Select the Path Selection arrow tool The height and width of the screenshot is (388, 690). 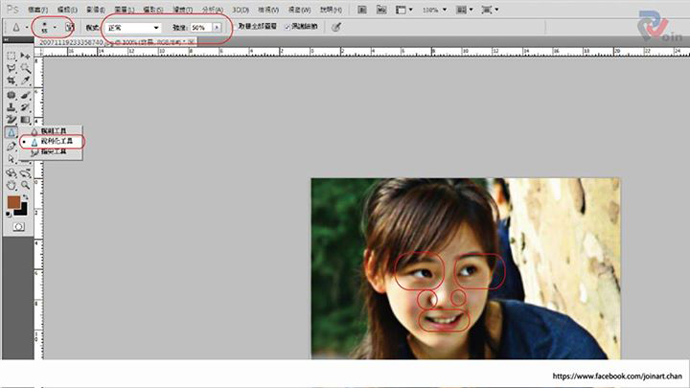(11, 158)
